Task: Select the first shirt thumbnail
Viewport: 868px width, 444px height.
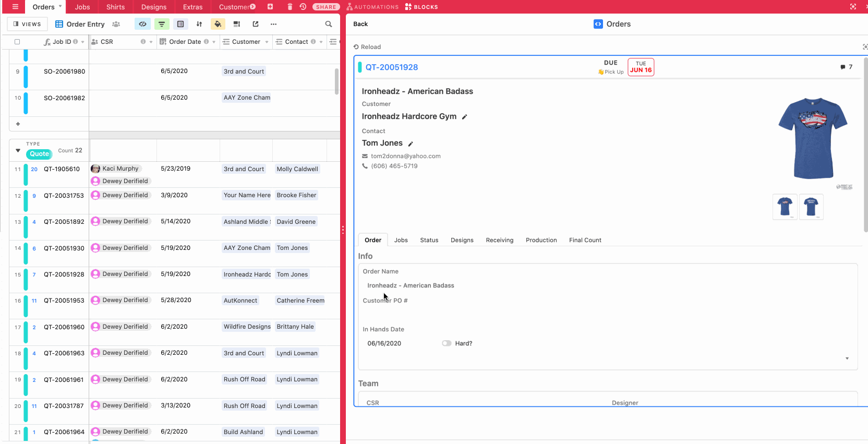Action: (785, 207)
